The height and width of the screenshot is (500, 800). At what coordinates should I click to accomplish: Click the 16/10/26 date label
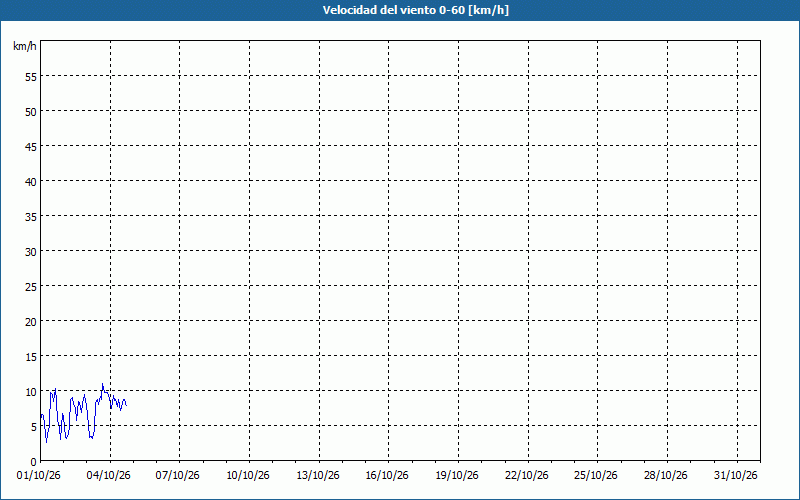coord(387,476)
